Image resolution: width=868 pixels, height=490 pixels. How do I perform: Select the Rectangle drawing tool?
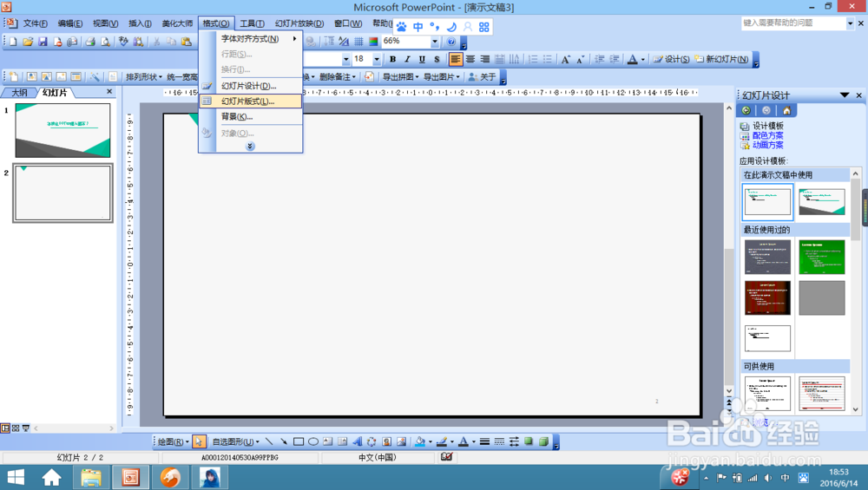coord(299,441)
